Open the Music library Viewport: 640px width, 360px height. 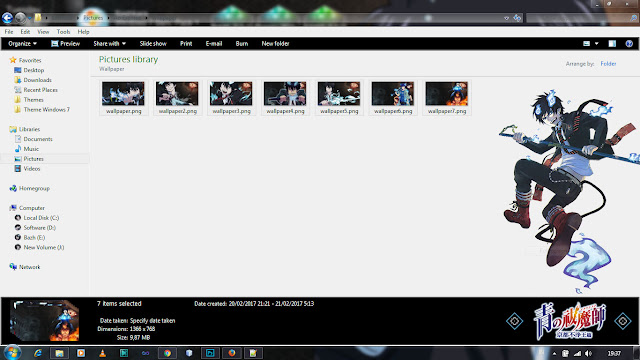tap(27, 149)
